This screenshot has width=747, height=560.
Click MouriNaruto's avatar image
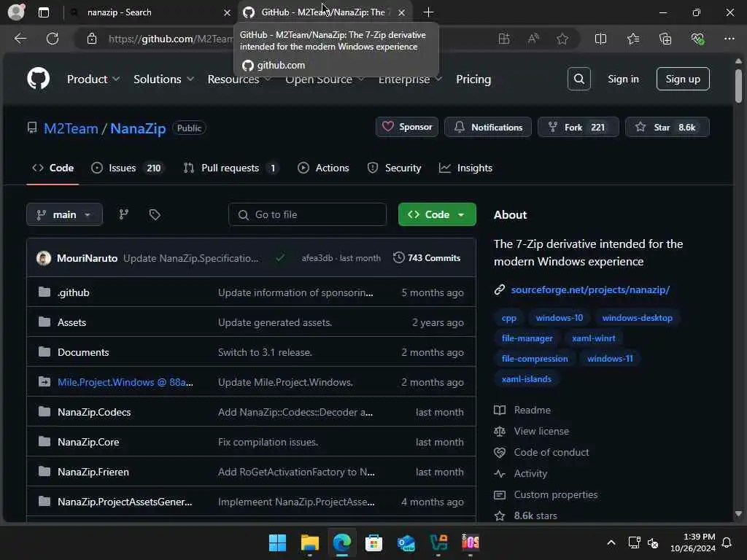44,258
